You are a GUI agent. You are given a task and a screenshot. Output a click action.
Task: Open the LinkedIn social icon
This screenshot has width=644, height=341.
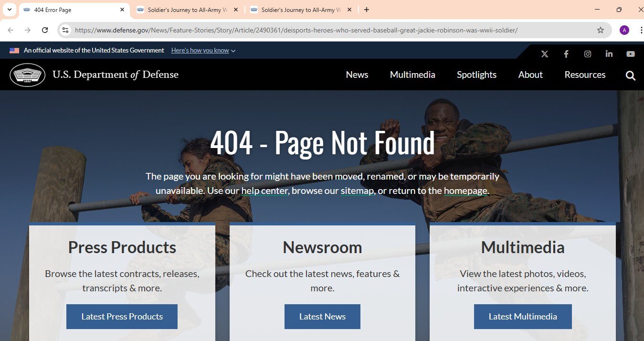point(609,54)
